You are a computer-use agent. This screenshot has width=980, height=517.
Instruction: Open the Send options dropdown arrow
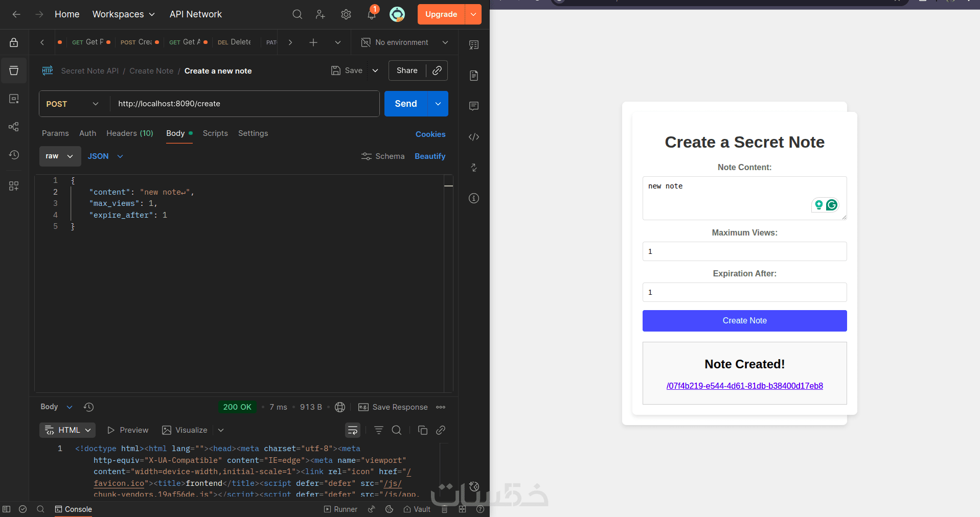click(438, 104)
